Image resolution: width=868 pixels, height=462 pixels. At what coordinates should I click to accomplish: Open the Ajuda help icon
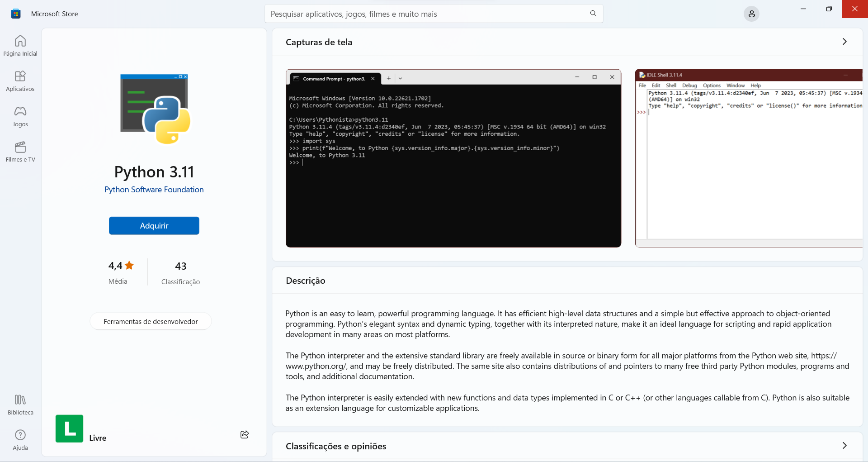20,440
